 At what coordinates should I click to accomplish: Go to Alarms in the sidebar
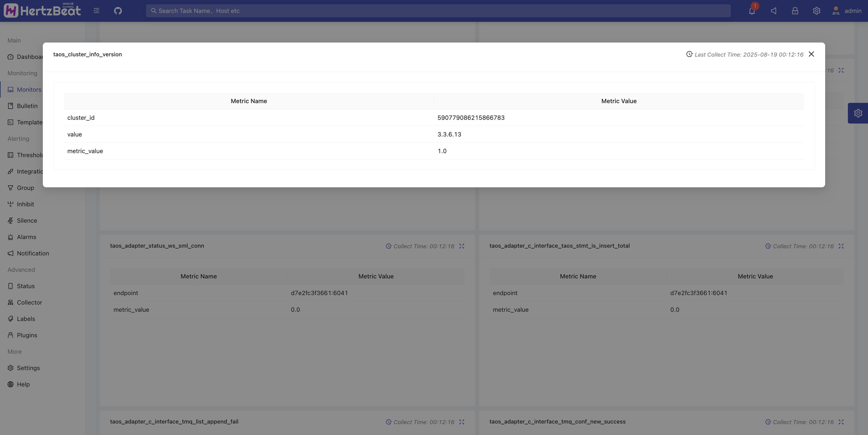pyautogui.click(x=26, y=237)
